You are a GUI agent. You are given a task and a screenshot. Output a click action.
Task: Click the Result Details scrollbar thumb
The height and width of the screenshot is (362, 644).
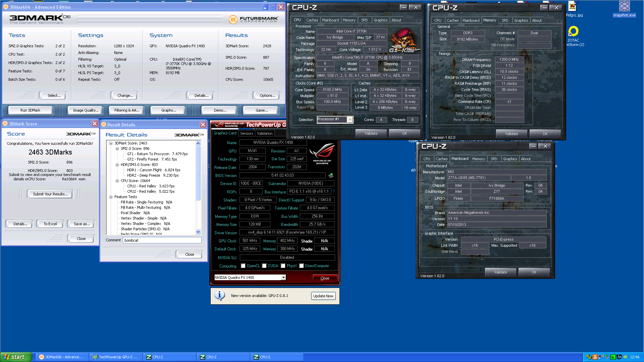198,173
